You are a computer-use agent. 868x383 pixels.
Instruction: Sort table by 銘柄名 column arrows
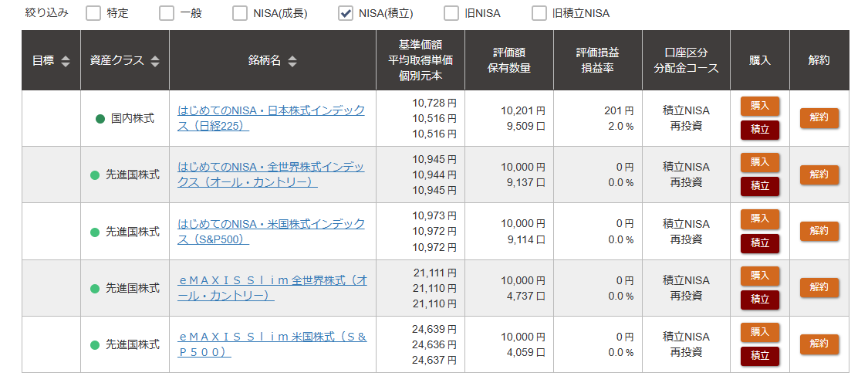(x=292, y=61)
